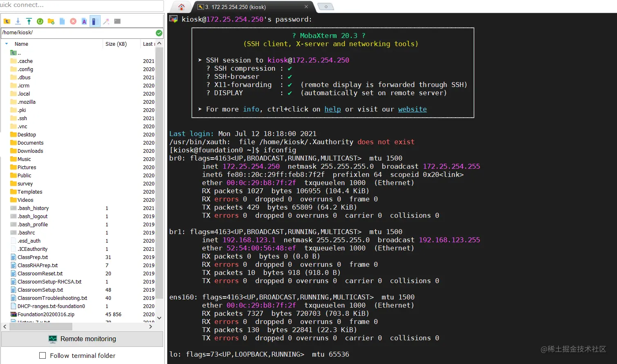Sort file list by Last modified column
This screenshot has height=364, width=617.
148,44
